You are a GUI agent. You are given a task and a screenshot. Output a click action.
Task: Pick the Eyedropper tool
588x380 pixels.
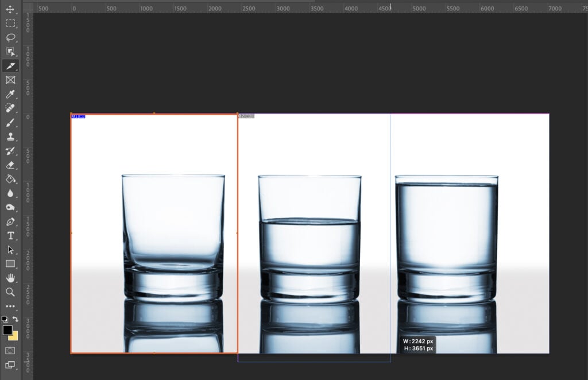click(10, 95)
